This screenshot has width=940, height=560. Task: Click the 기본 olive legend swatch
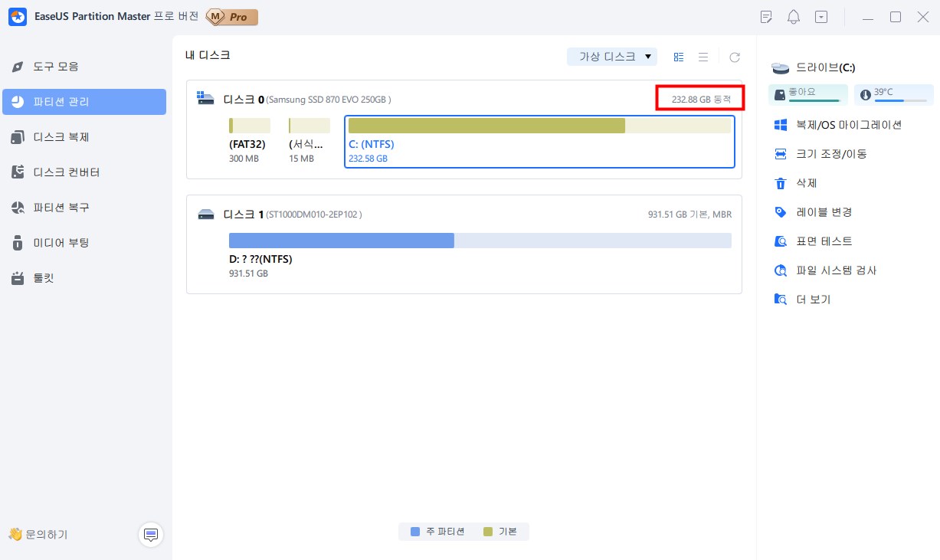coord(488,532)
